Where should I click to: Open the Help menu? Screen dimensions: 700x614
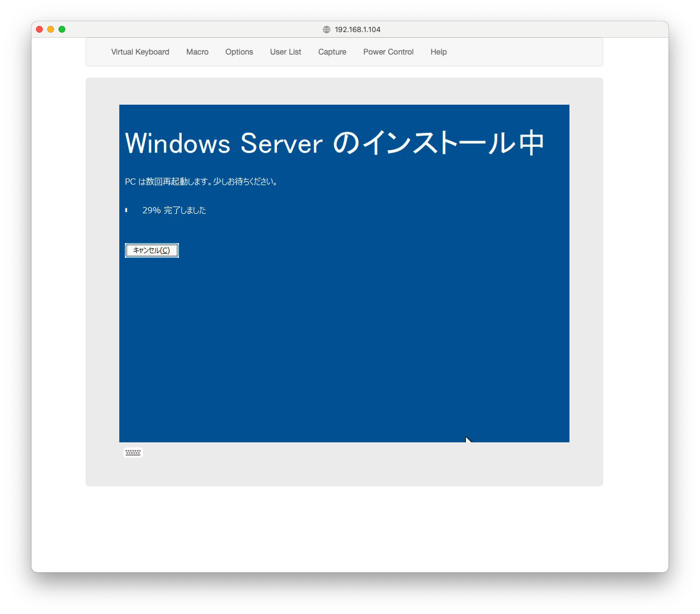[x=438, y=52]
